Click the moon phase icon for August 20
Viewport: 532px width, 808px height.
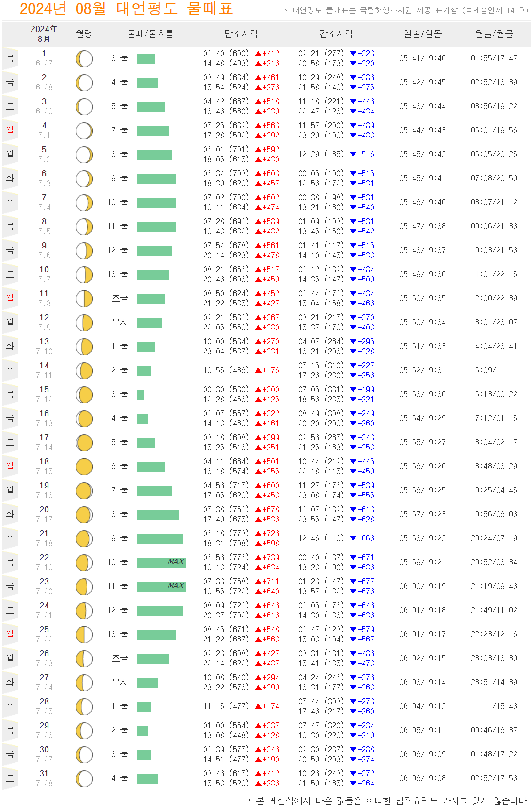pyautogui.click(x=84, y=515)
